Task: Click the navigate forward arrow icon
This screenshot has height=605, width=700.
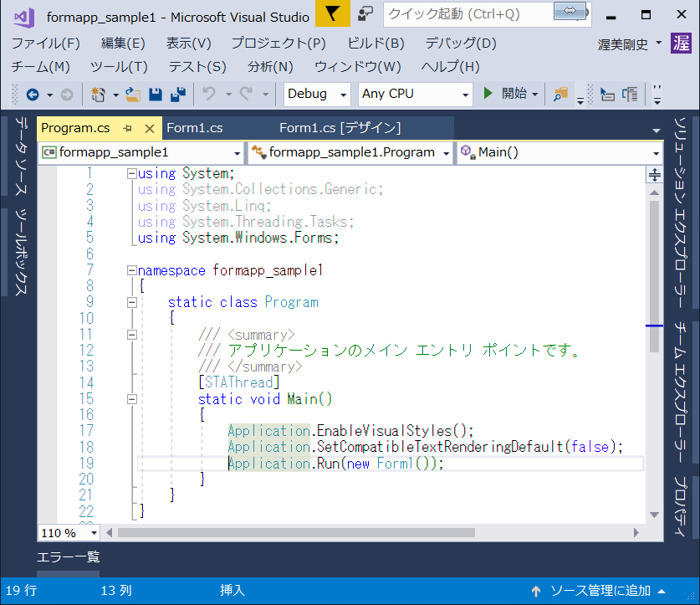Action: point(67,95)
